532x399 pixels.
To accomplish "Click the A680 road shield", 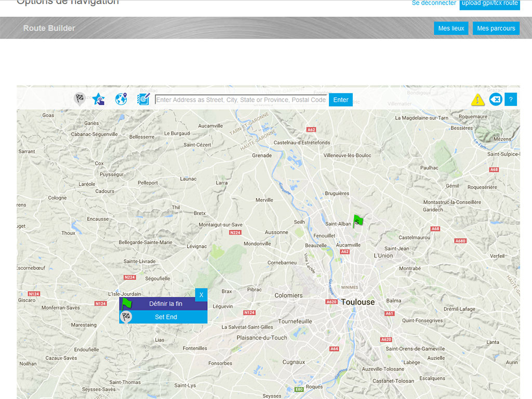I will coord(460,241).
